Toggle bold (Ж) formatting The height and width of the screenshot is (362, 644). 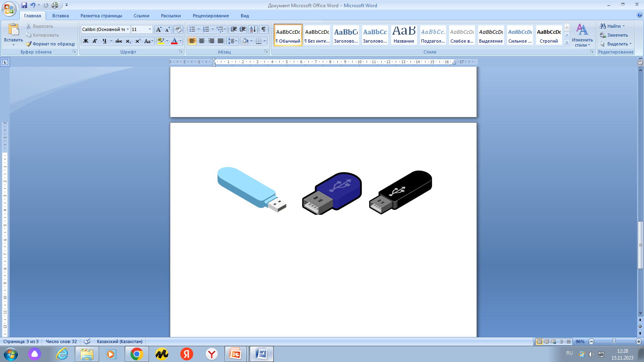86,41
